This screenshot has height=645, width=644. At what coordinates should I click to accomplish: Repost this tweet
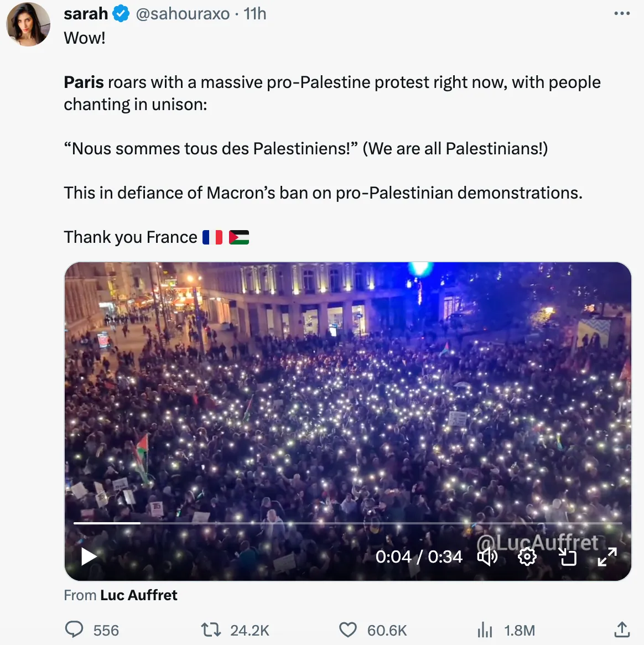click(210, 630)
